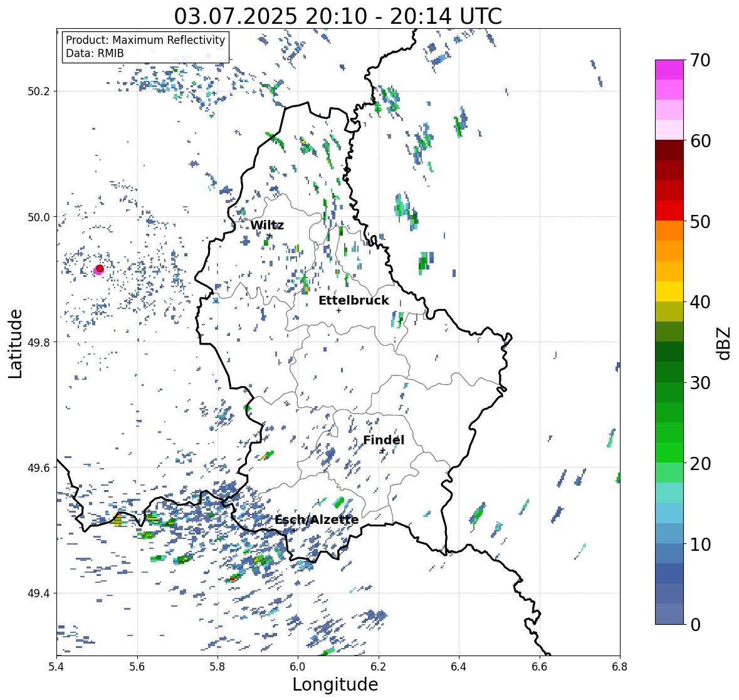739x700 pixels.
Task: Click the plus marker beneath the Ettelbruck label
Action: (338, 310)
